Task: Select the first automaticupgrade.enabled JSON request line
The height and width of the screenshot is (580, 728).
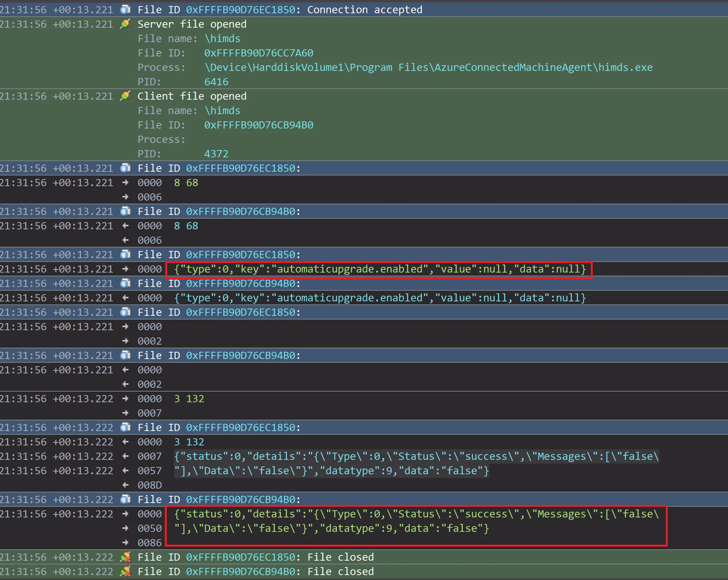Action: click(380, 269)
